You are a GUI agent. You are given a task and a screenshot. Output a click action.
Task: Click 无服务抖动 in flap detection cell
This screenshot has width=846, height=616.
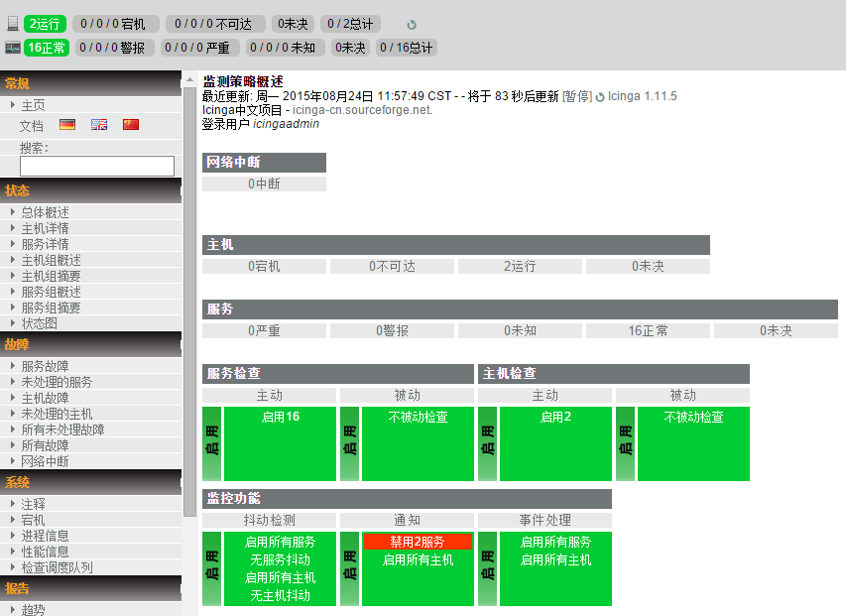coord(280,559)
